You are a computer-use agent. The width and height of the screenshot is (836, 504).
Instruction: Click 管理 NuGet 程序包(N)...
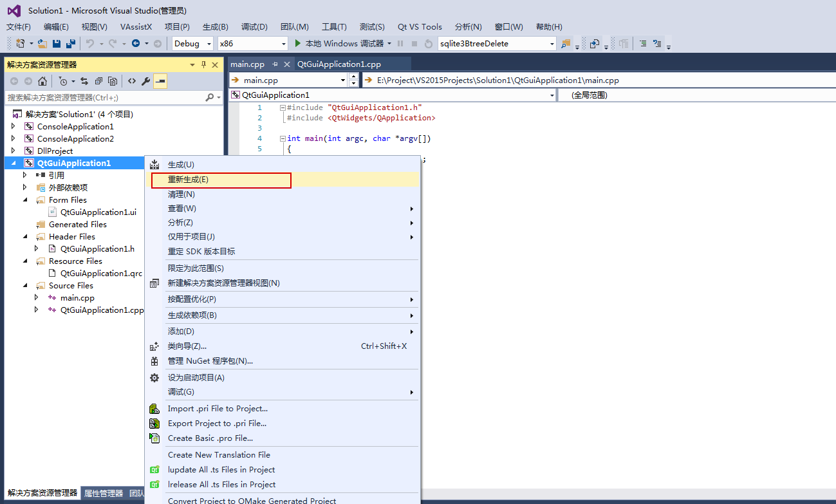283,361
